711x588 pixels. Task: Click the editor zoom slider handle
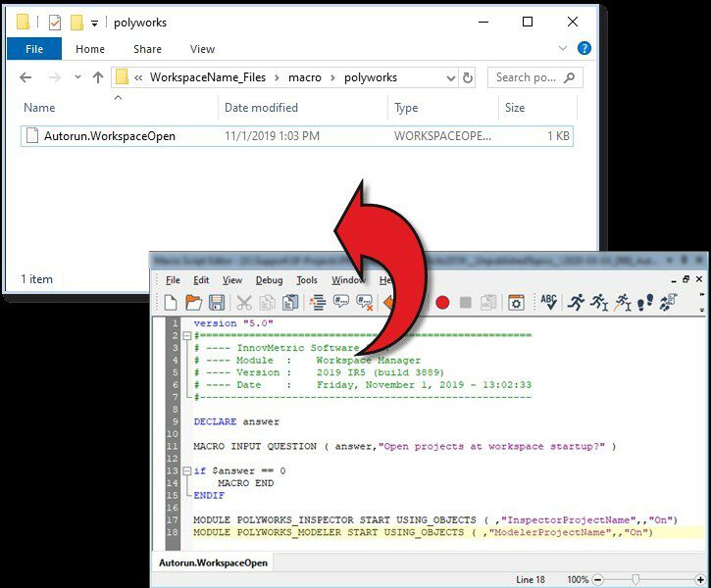click(635, 579)
